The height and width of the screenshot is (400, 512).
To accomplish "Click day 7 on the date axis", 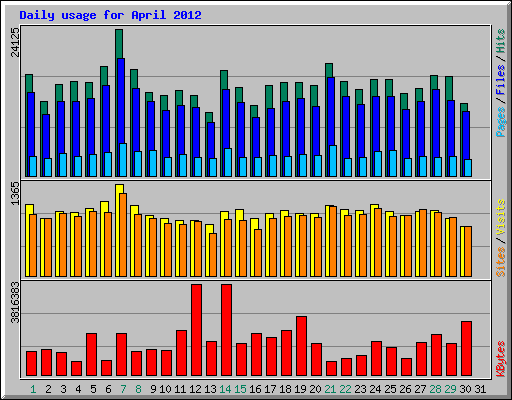I will [123, 389].
